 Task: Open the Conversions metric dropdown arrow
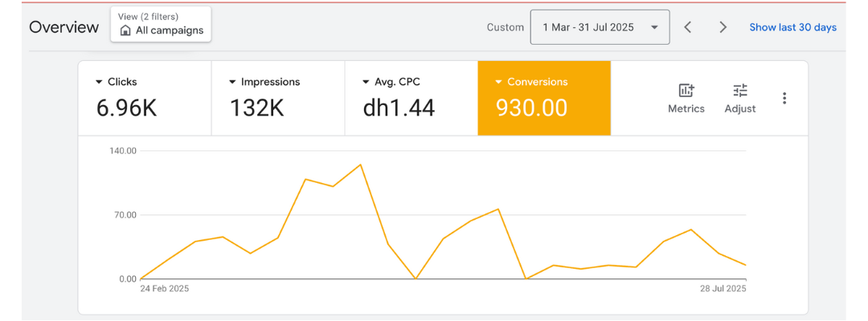[x=499, y=82]
